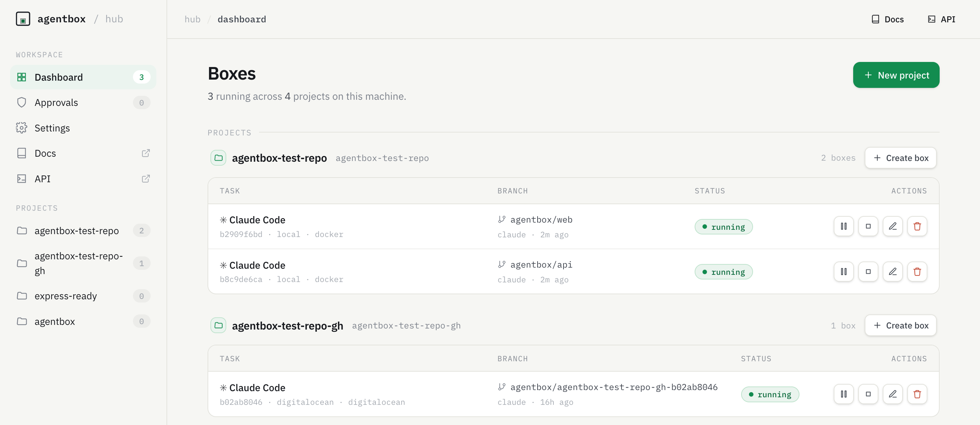Open the Docs link in top bar

(887, 19)
